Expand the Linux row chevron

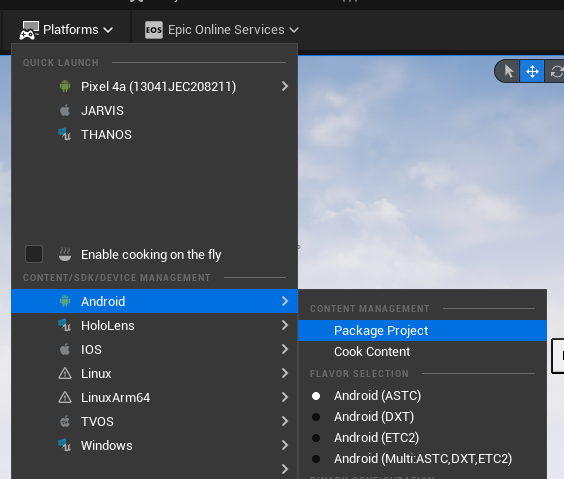[285, 373]
